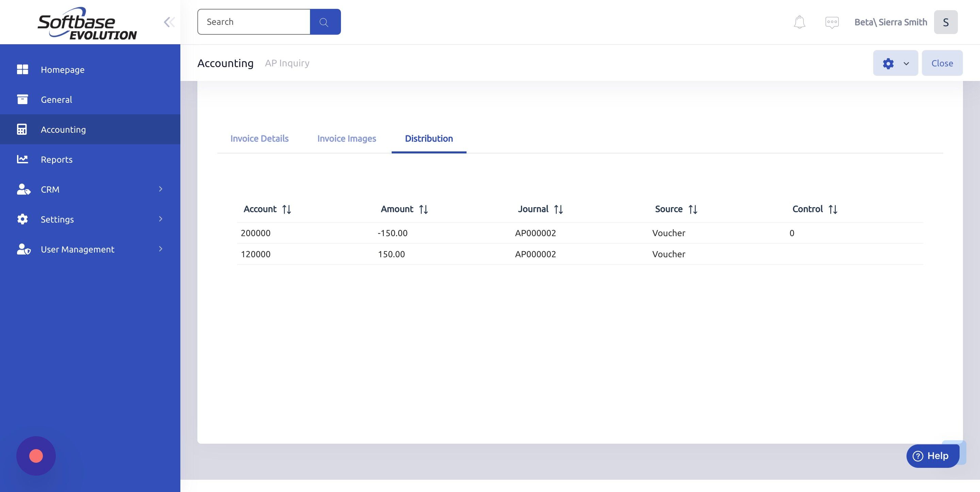Open the General section icon
This screenshot has width=980, height=492.
tap(23, 99)
